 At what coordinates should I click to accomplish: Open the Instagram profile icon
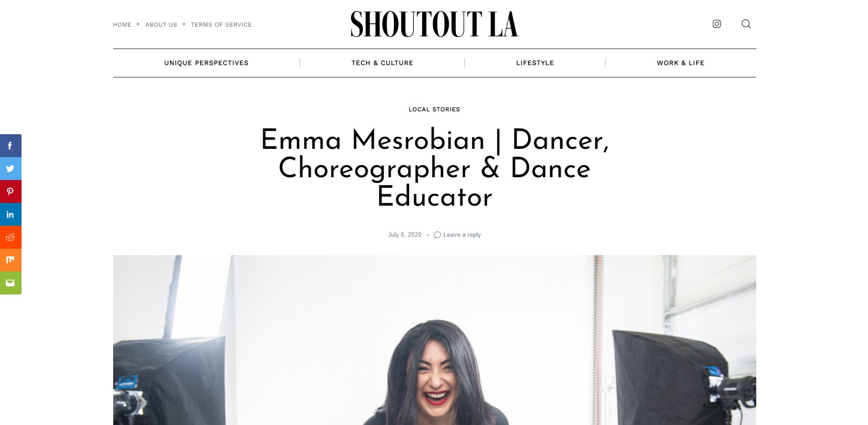coord(717,24)
